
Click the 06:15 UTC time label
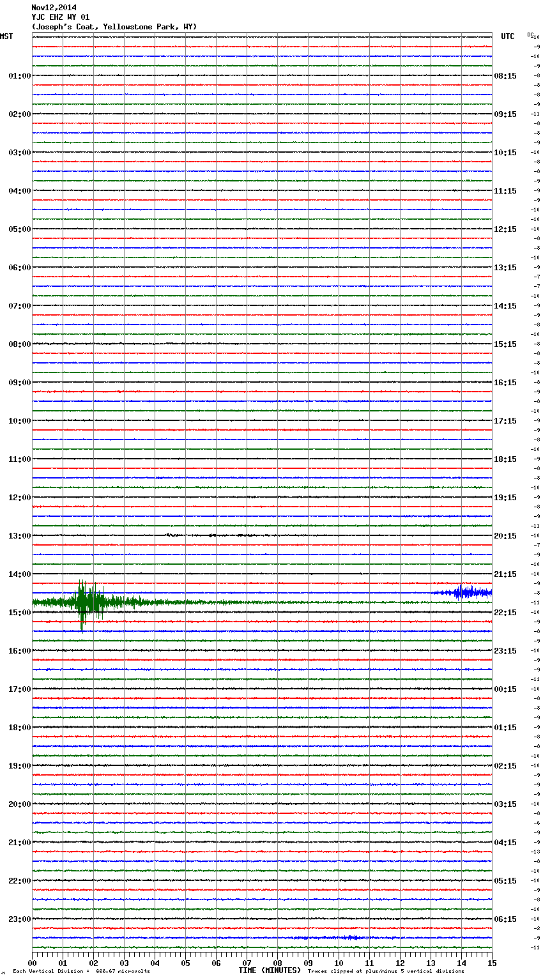505,919
